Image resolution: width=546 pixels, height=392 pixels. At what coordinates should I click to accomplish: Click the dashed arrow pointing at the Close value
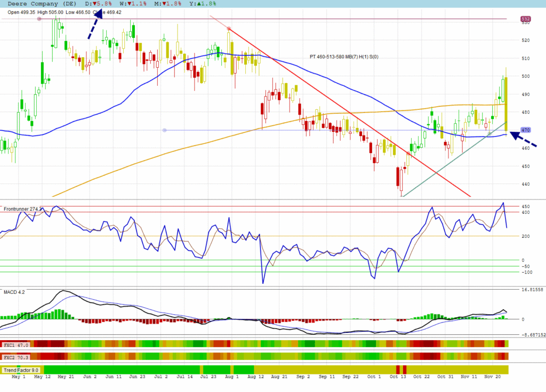click(94, 25)
